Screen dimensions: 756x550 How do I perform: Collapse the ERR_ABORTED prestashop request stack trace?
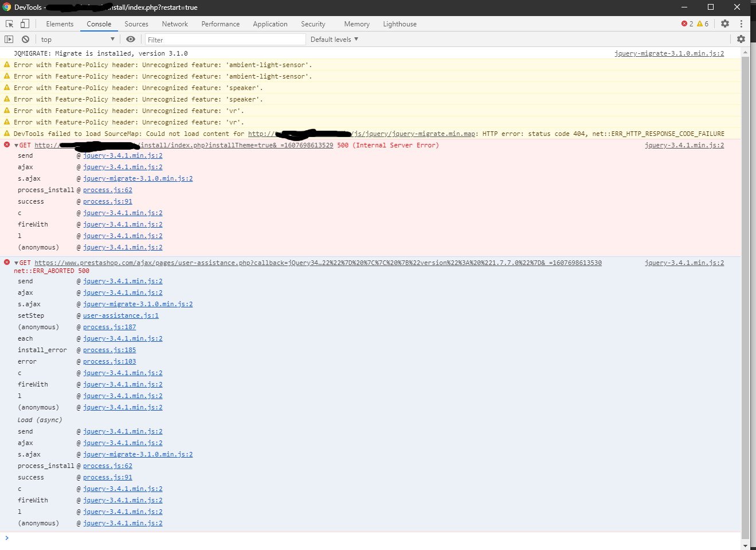click(16, 263)
